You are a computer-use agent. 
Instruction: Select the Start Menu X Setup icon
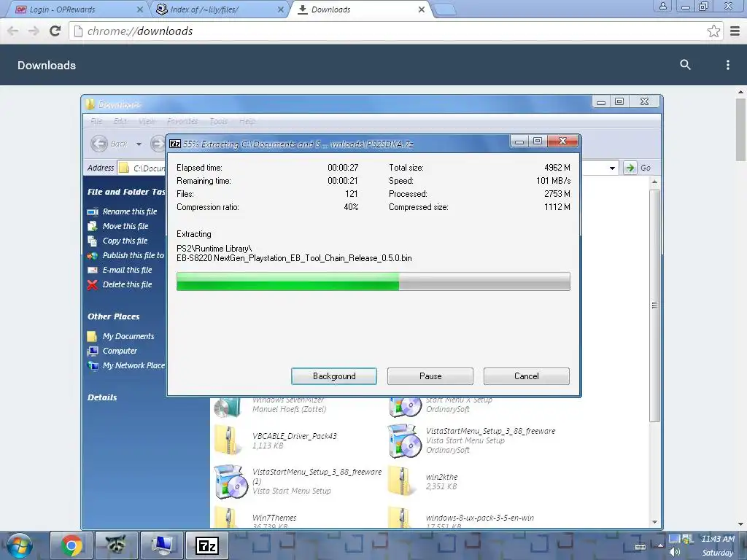pos(405,408)
